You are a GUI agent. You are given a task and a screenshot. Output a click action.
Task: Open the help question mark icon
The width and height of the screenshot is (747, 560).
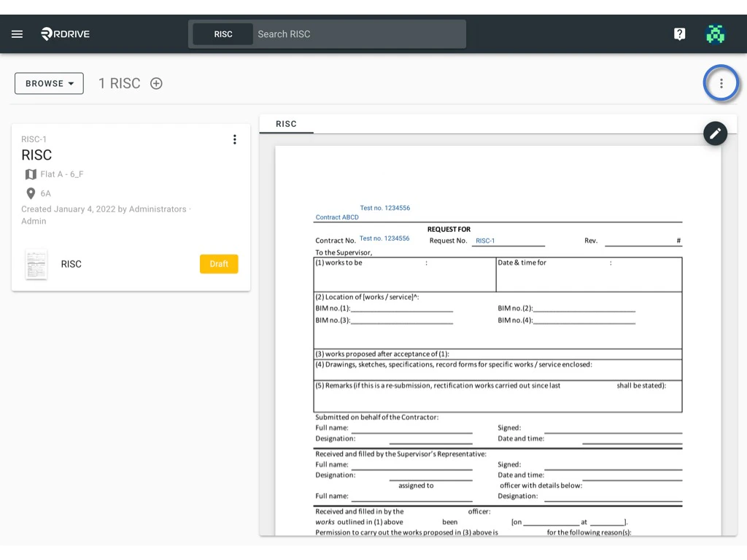click(679, 34)
